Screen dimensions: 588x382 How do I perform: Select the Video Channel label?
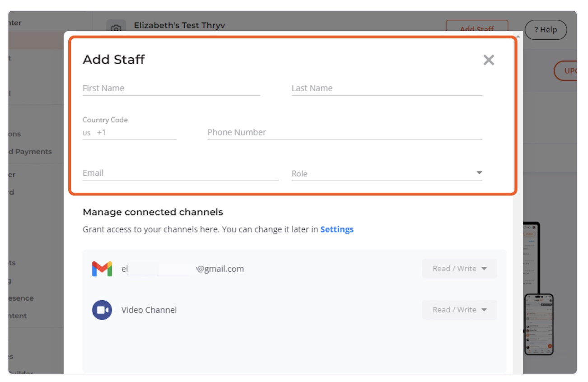point(149,310)
